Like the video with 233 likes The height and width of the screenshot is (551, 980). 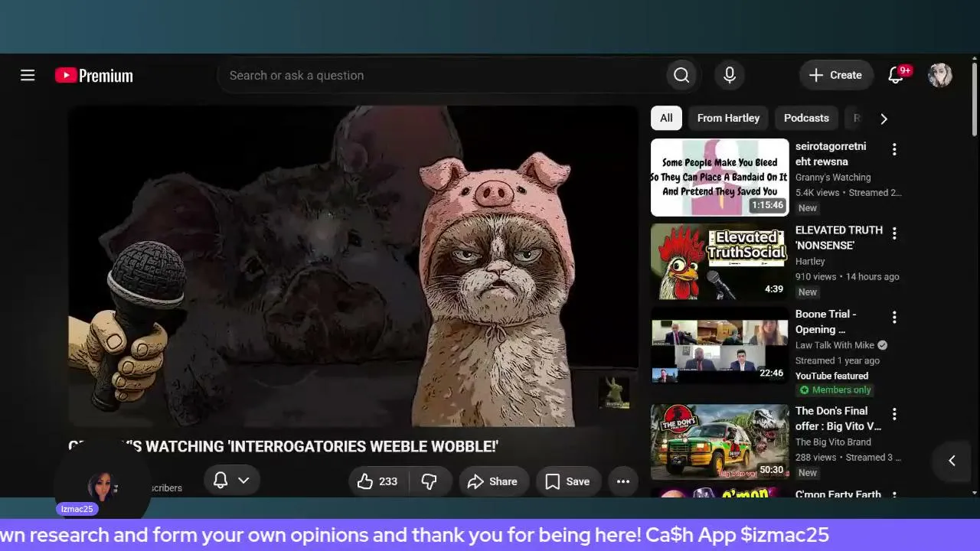[378, 481]
